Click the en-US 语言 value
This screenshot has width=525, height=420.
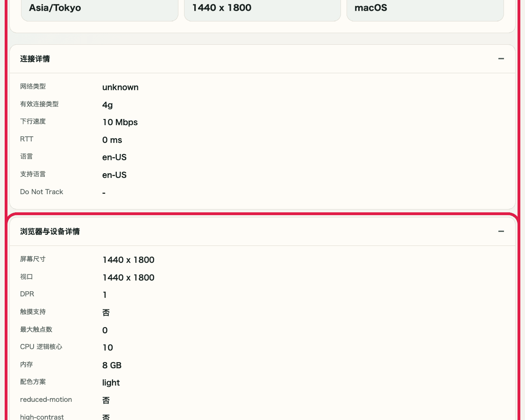click(114, 157)
